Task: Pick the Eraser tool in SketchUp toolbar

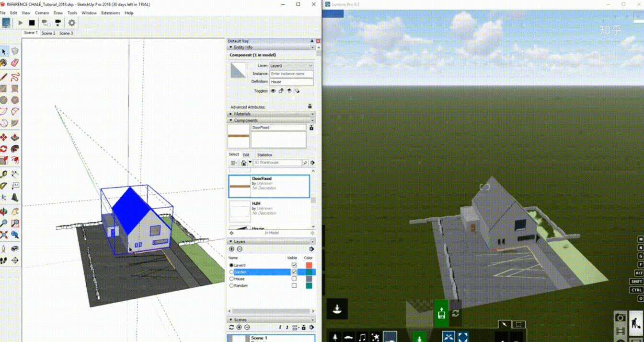Action: pyautogui.click(x=15, y=63)
